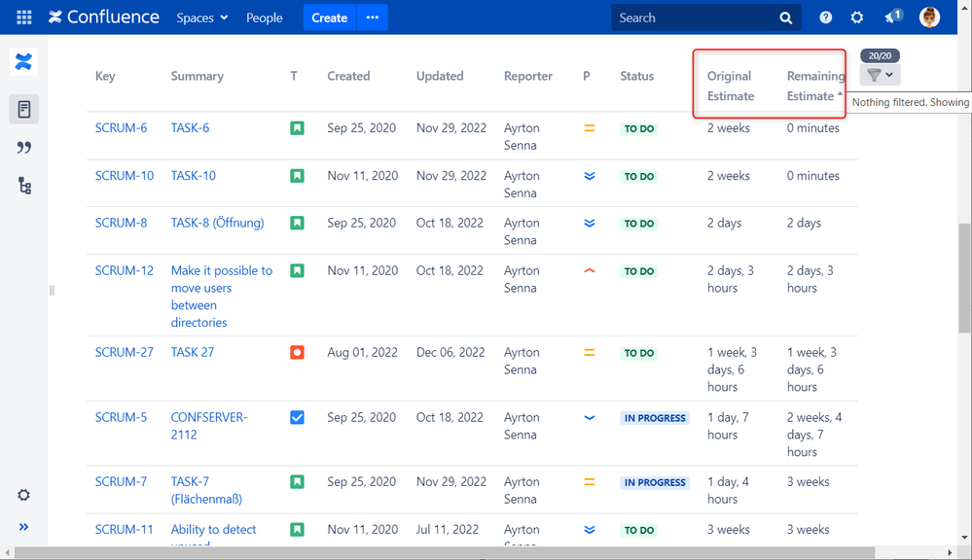Sort by the Updated column header
Viewport: 972px width, 560px height.
pyautogui.click(x=440, y=76)
